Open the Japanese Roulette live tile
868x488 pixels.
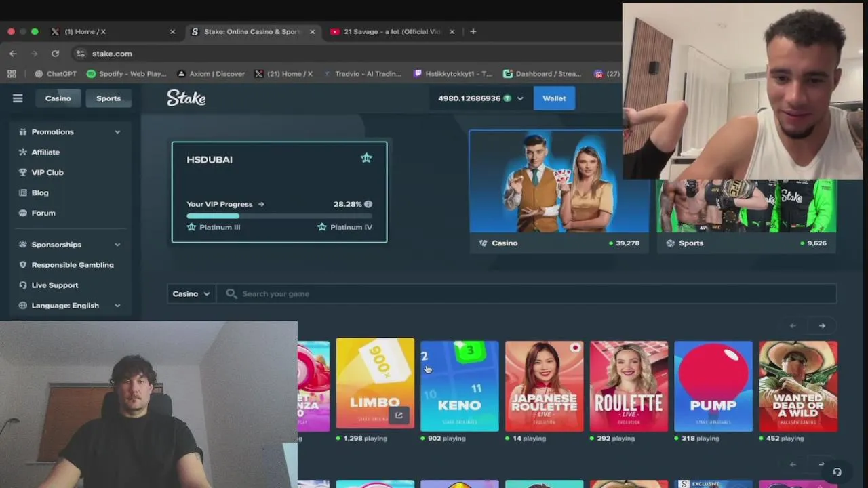click(544, 386)
